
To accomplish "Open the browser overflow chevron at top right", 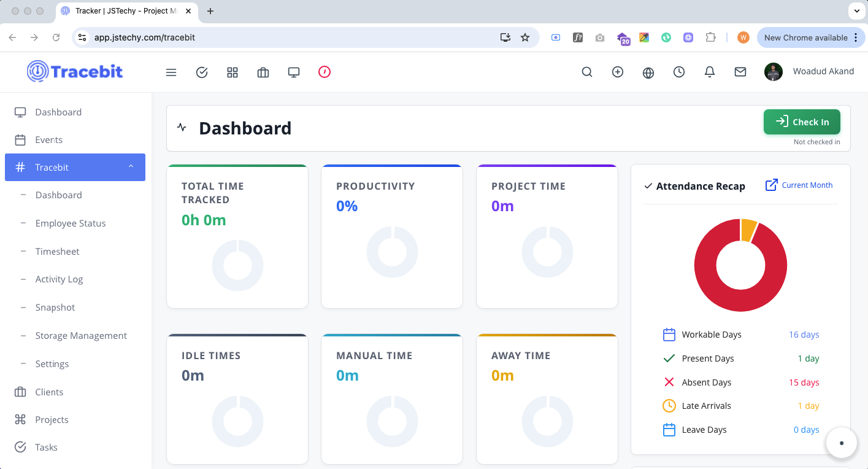I will (x=857, y=10).
